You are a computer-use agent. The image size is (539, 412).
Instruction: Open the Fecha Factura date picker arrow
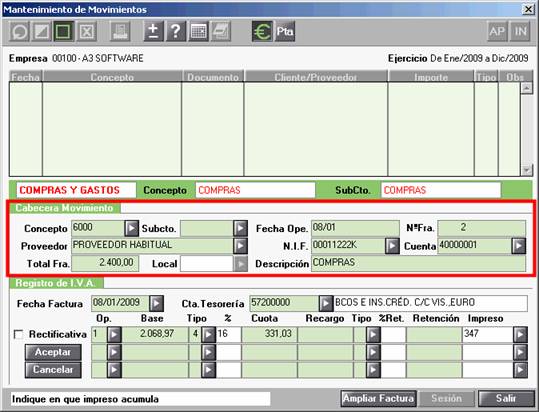(156, 303)
